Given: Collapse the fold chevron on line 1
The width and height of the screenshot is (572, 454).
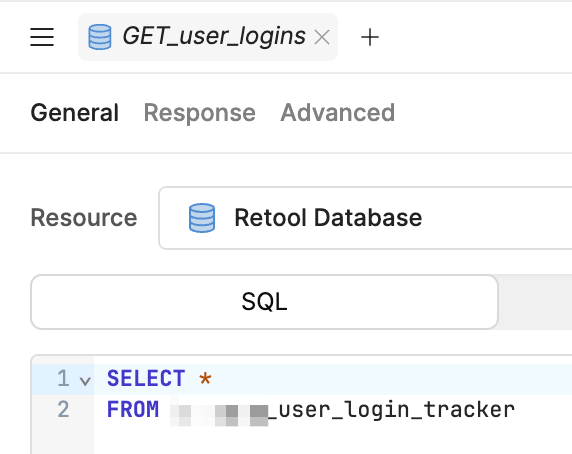Looking at the screenshot, I should (x=85, y=381).
